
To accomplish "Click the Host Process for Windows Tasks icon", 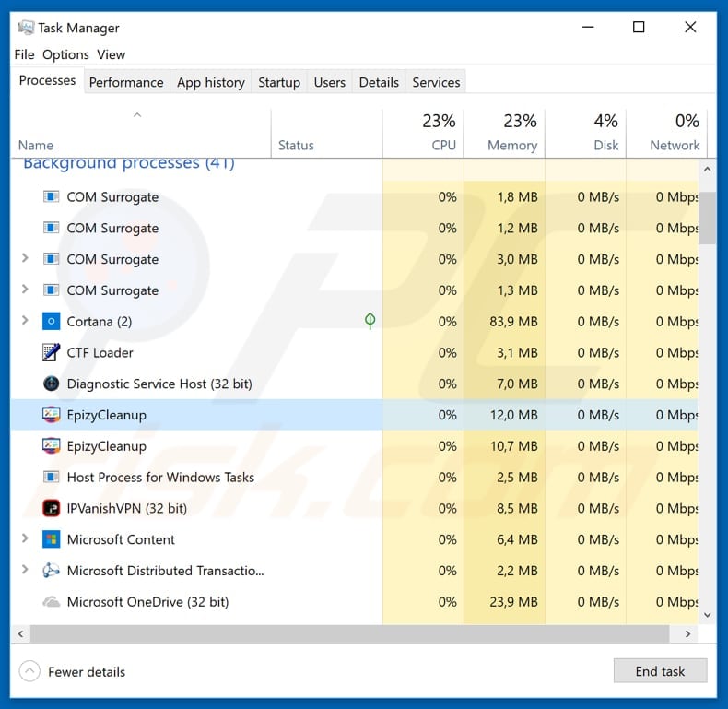I will pyautogui.click(x=51, y=477).
